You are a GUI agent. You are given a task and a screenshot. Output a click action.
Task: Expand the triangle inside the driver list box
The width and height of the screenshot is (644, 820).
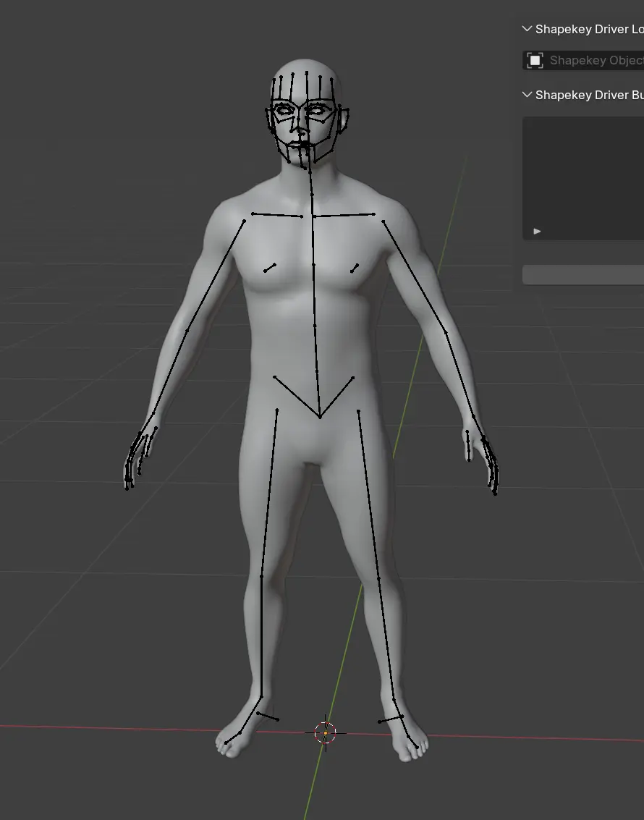coord(537,232)
